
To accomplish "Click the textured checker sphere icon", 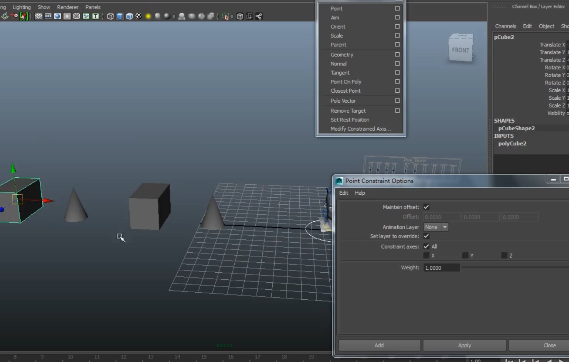I will coord(139,16).
